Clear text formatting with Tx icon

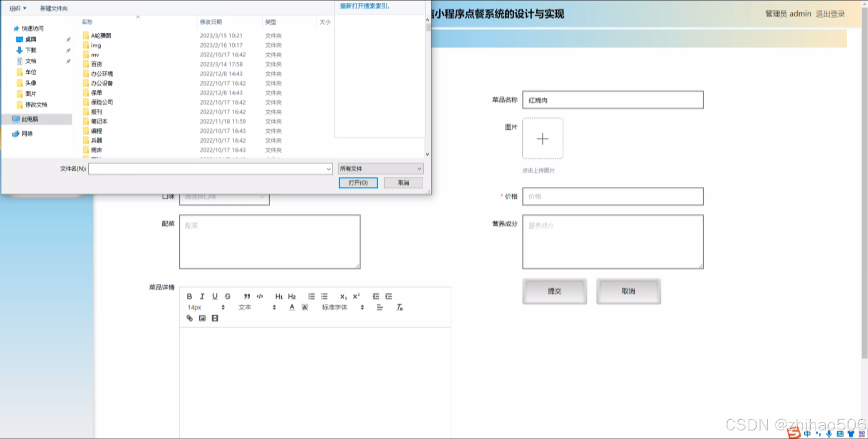pos(399,307)
